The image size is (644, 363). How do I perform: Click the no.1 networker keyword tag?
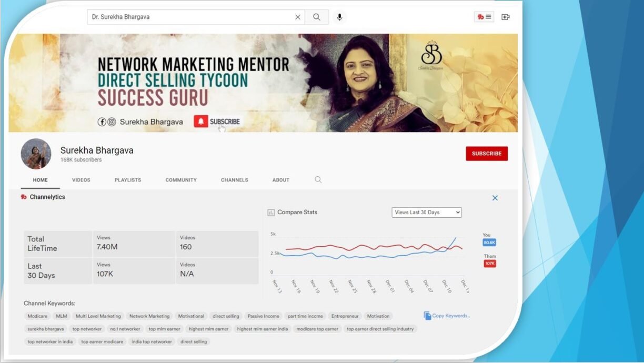click(x=125, y=329)
